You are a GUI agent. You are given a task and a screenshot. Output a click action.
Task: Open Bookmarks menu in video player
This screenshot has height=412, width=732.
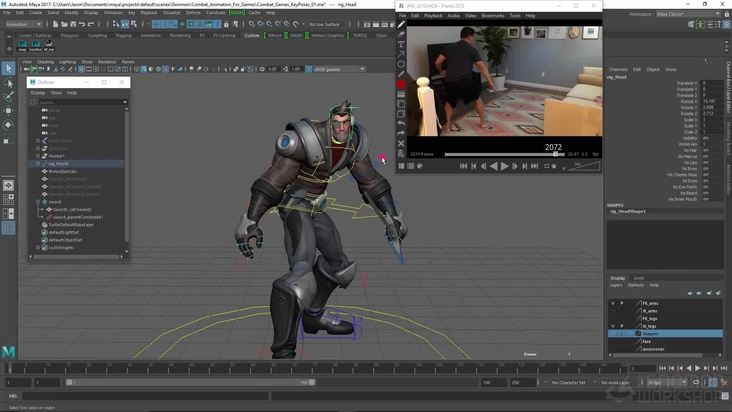[x=493, y=16]
